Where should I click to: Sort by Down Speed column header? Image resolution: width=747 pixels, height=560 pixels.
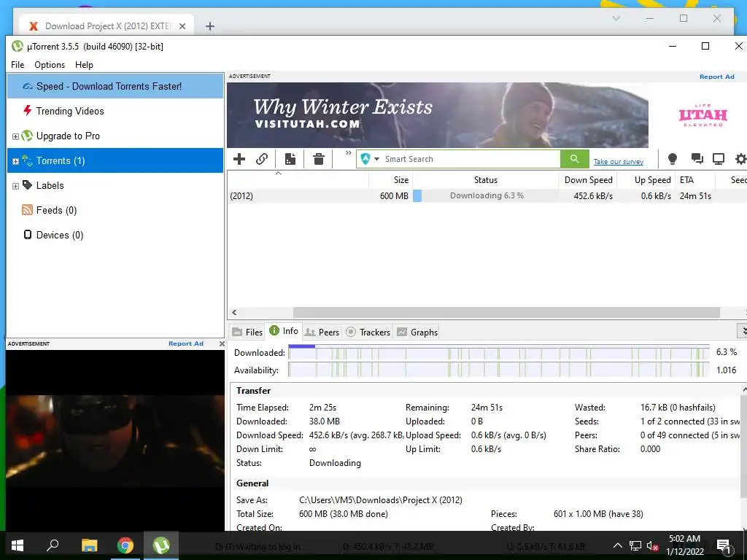pos(589,180)
